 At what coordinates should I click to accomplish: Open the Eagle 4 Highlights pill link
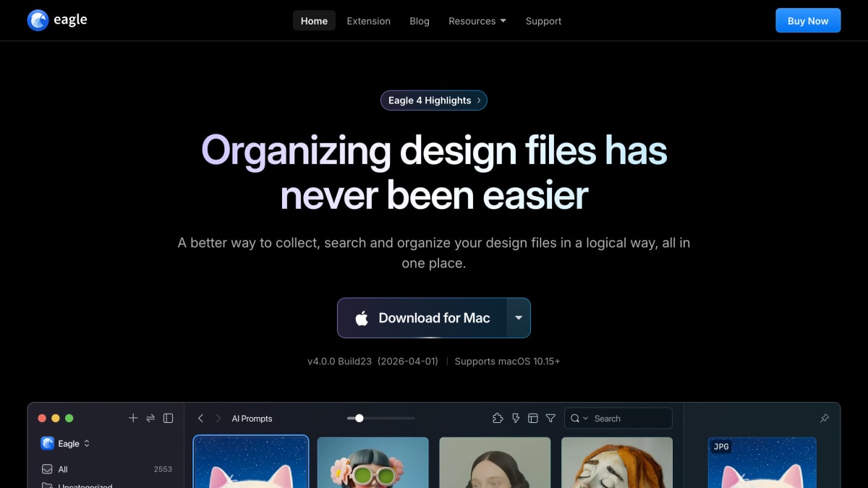pyautogui.click(x=434, y=100)
